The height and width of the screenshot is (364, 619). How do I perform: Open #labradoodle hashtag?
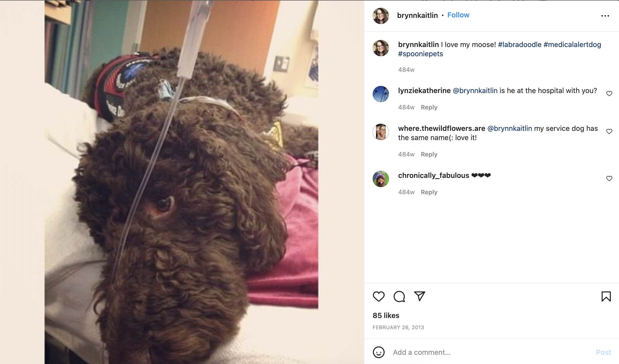click(520, 44)
